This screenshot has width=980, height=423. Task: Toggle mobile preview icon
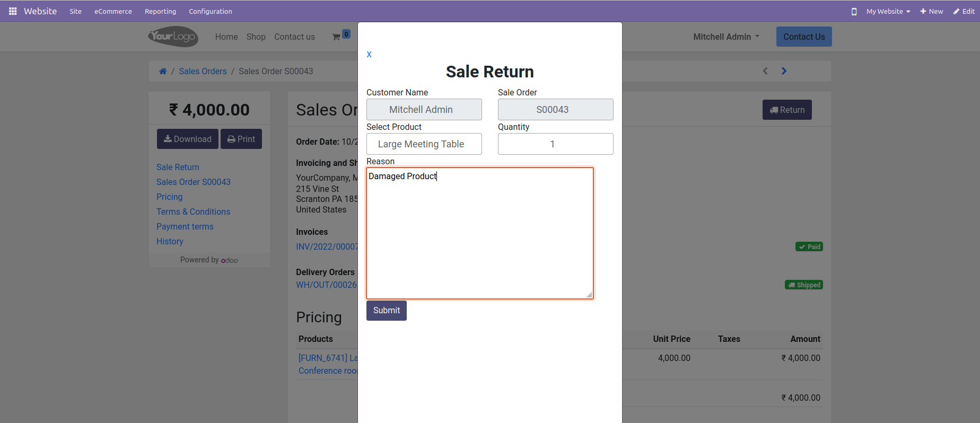[x=854, y=11]
